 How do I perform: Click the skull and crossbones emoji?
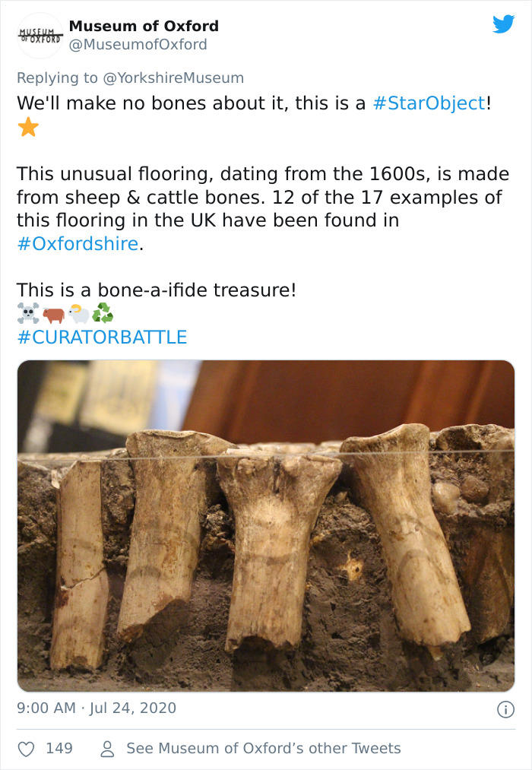click(x=28, y=313)
